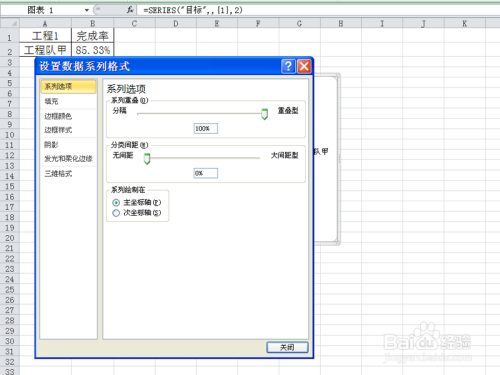Click the select-all corner of the sheet
The width and height of the screenshot is (500, 375).
10,23
